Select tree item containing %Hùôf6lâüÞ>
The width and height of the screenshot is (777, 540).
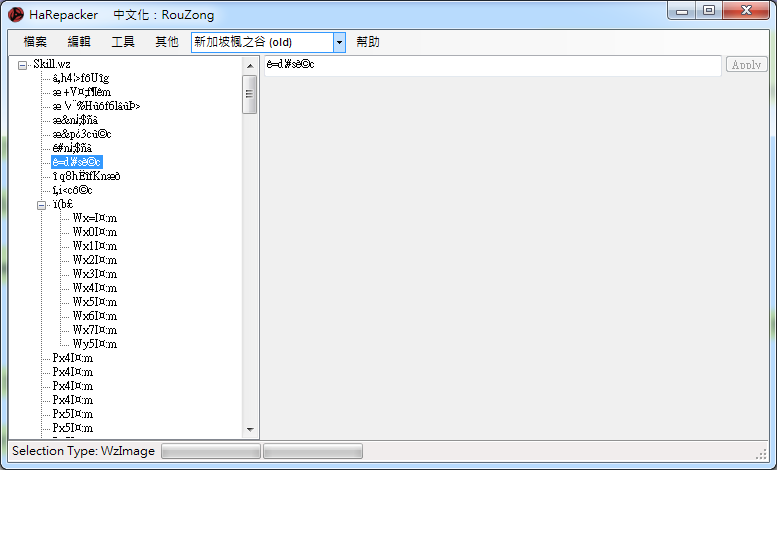pyautogui.click(x=96, y=106)
